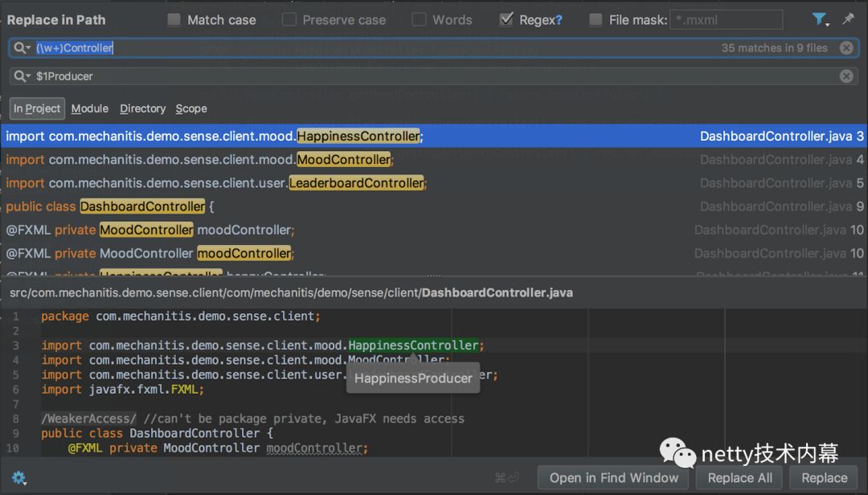This screenshot has width=868, height=495.
Task: Click Open in Find Window button
Action: tap(613, 477)
